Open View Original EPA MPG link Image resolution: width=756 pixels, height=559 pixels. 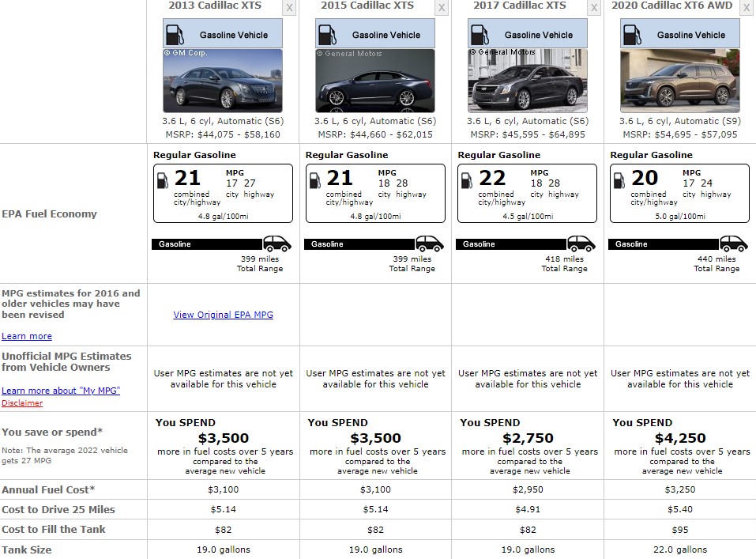pyautogui.click(x=224, y=315)
